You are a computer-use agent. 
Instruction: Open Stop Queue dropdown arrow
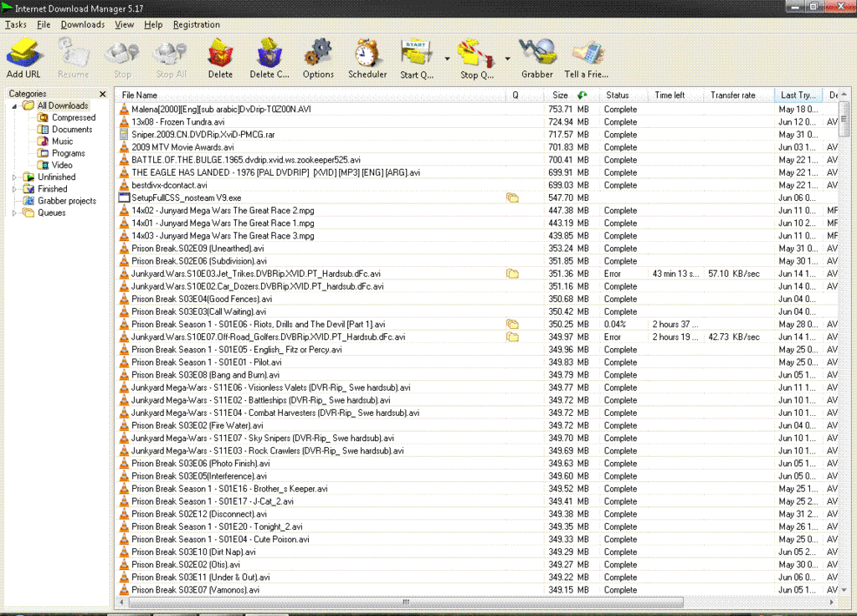507,59
